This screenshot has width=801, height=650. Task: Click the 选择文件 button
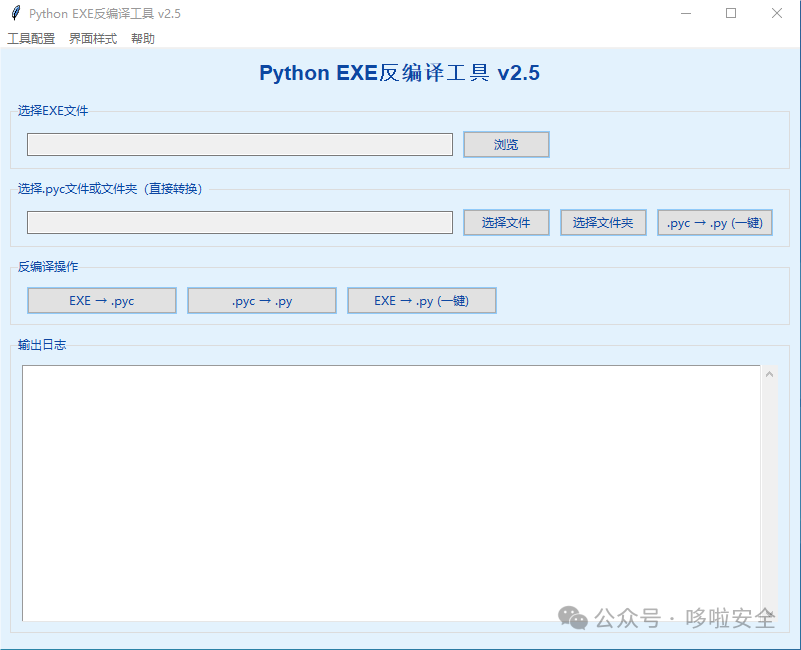506,223
